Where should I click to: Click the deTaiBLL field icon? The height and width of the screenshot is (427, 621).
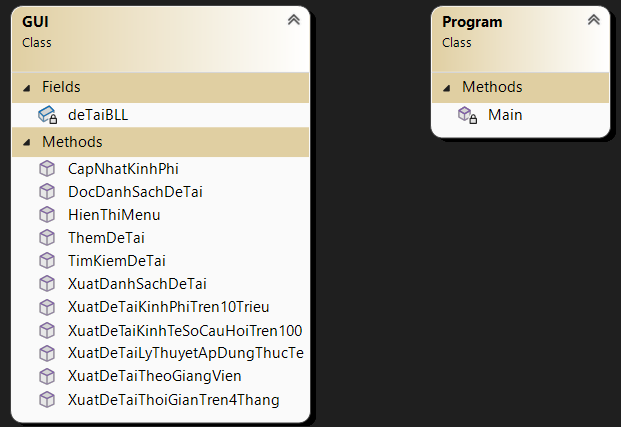coord(47,115)
